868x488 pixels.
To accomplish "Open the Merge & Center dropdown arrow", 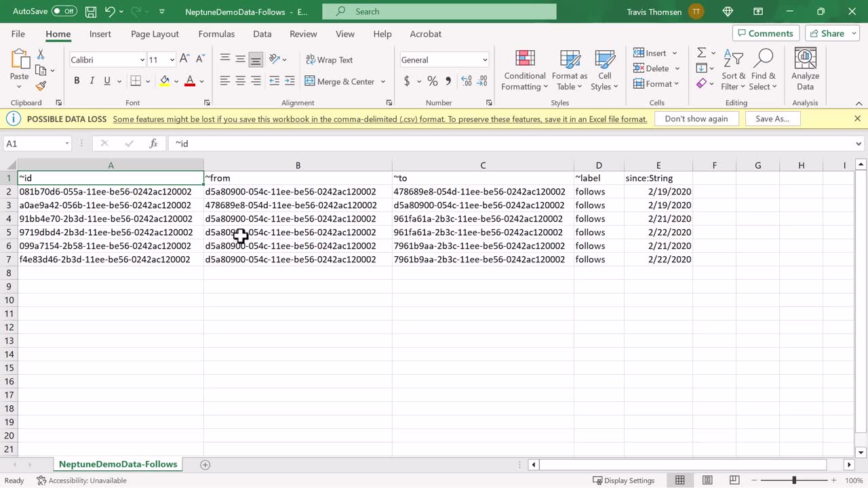I will 383,81.
